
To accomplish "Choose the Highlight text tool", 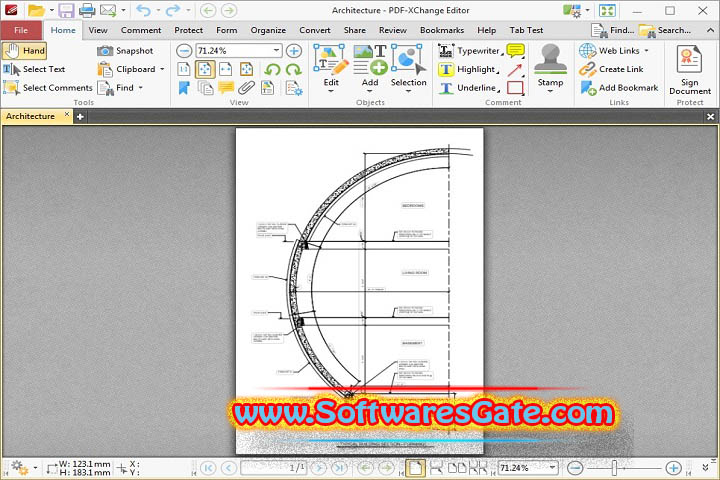I will click(x=468, y=69).
